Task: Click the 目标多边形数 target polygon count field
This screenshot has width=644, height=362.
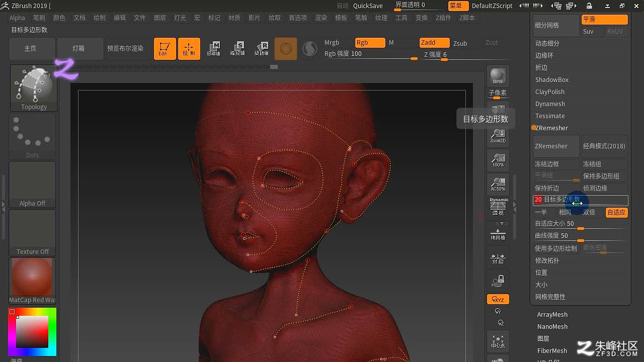Action: click(581, 200)
